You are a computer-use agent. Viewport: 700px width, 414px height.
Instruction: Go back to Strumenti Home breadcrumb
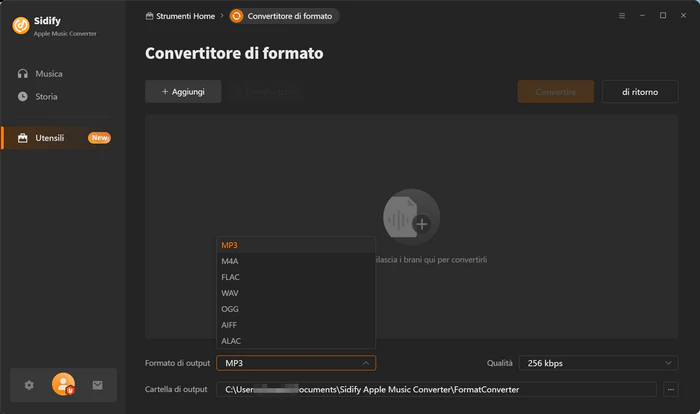180,16
